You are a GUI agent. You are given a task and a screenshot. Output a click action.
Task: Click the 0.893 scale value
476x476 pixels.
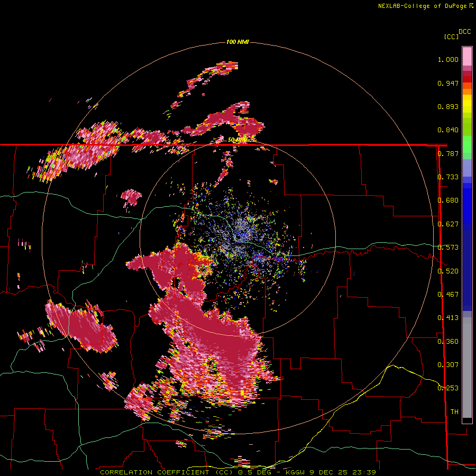pyautogui.click(x=448, y=106)
